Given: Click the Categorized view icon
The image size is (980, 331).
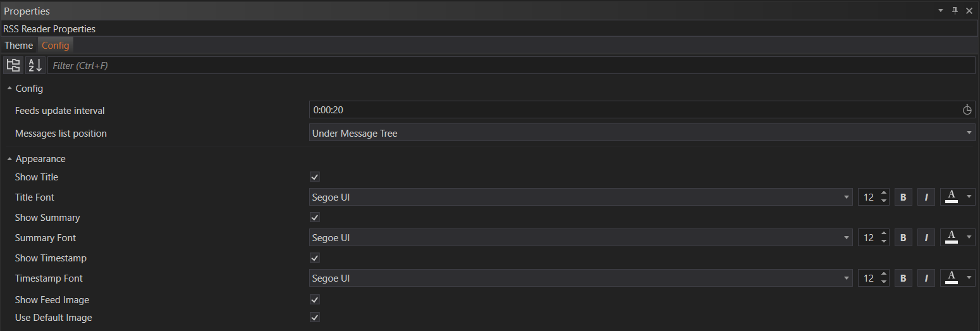Looking at the screenshot, I should click(x=13, y=65).
